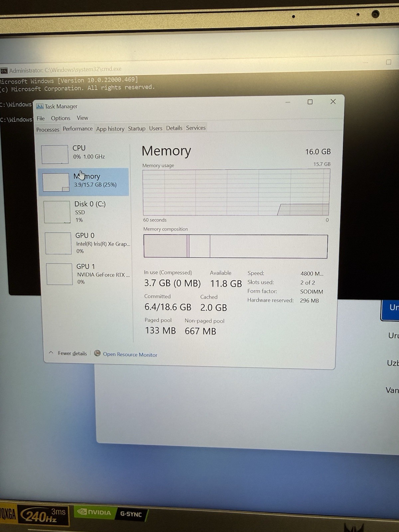Image resolution: width=399 pixels, height=532 pixels.
Task: Click the 3.7 GB (0 MB) in-use value
Action: click(x=172, y=283)
